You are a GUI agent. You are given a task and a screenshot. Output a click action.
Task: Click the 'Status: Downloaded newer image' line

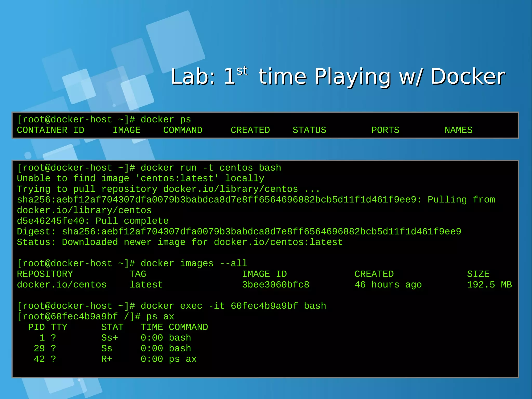point(180,242)
